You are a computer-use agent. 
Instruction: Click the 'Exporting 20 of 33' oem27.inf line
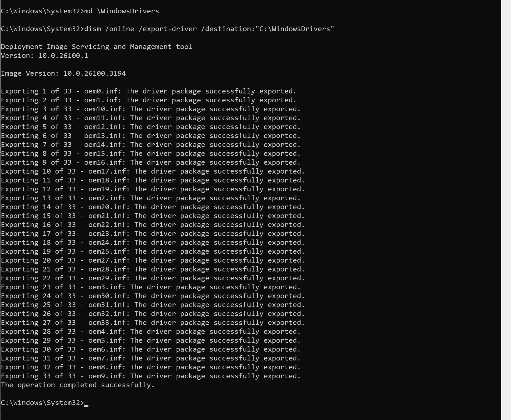point(153,260)
